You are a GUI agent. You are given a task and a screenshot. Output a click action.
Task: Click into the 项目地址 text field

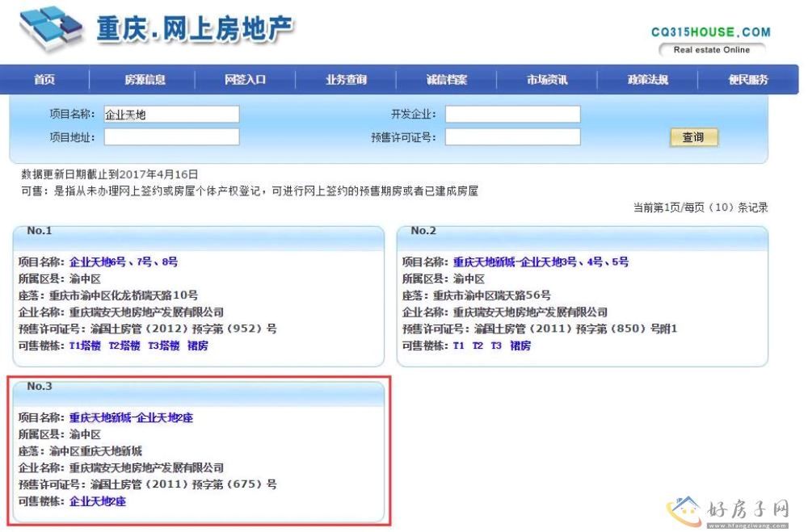pyautogui.click(x=171, y=137)
